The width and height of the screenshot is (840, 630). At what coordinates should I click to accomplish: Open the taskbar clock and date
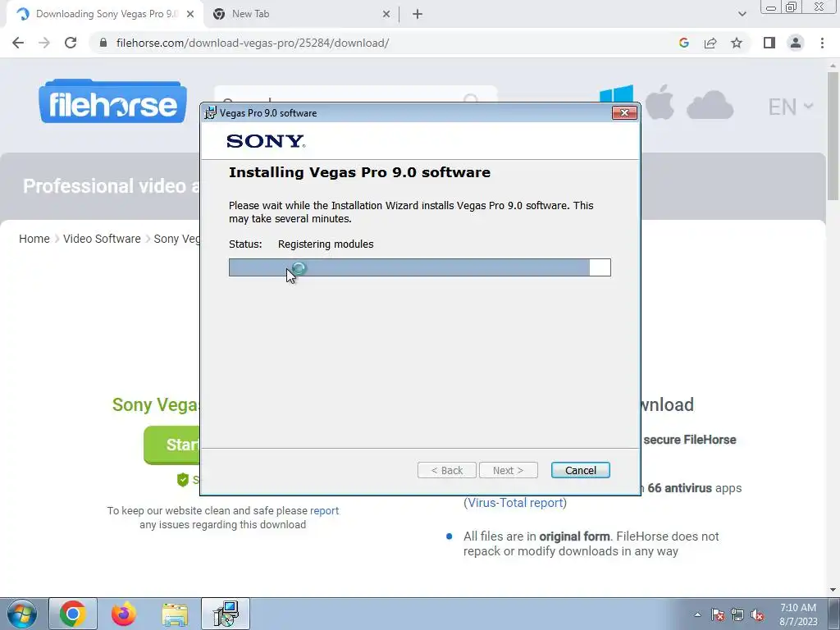pyautogui.click(x=798, y=614)
